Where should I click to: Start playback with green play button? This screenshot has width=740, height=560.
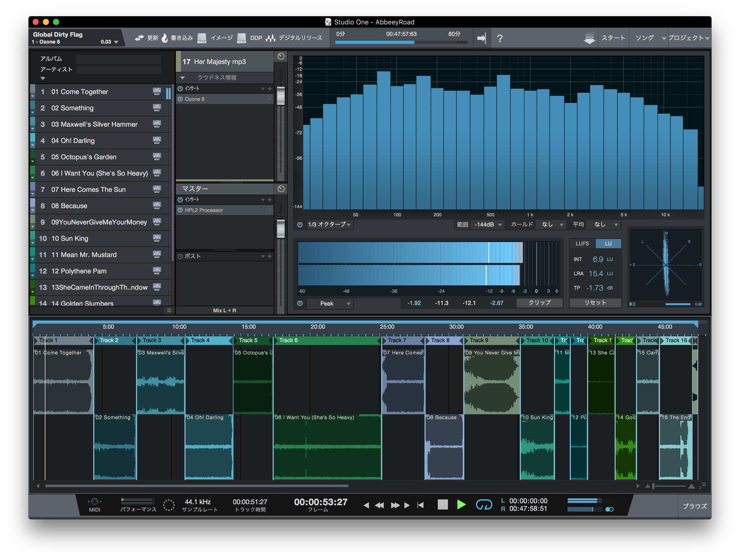click(461, 504)
